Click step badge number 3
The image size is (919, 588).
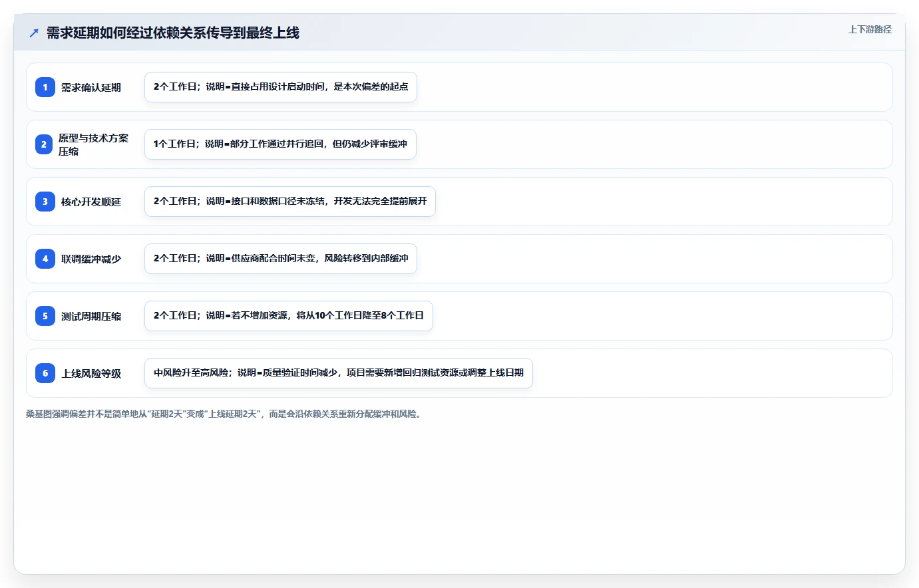(x=45, y=202)
